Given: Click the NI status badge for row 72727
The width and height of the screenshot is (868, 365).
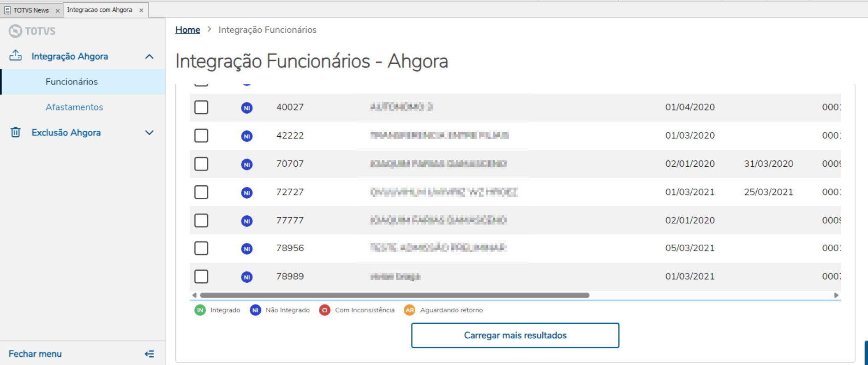Looking at the screenshot, I should click(247, 193).
